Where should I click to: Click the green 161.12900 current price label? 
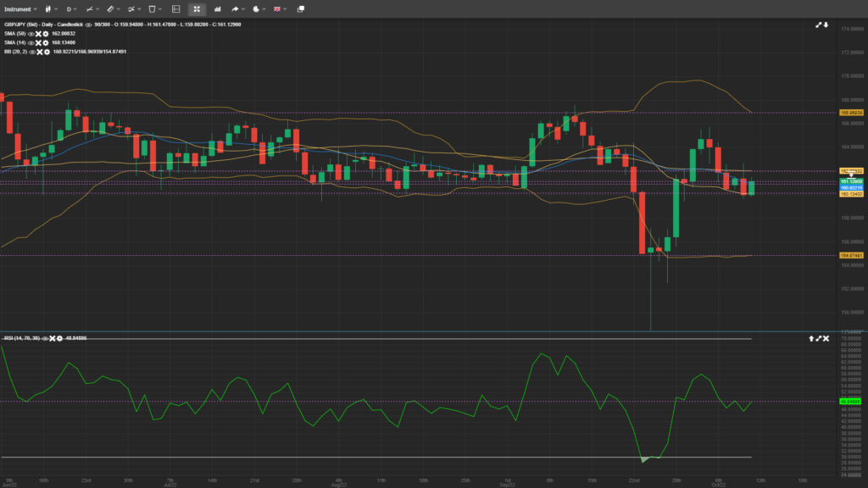[851, 181]
